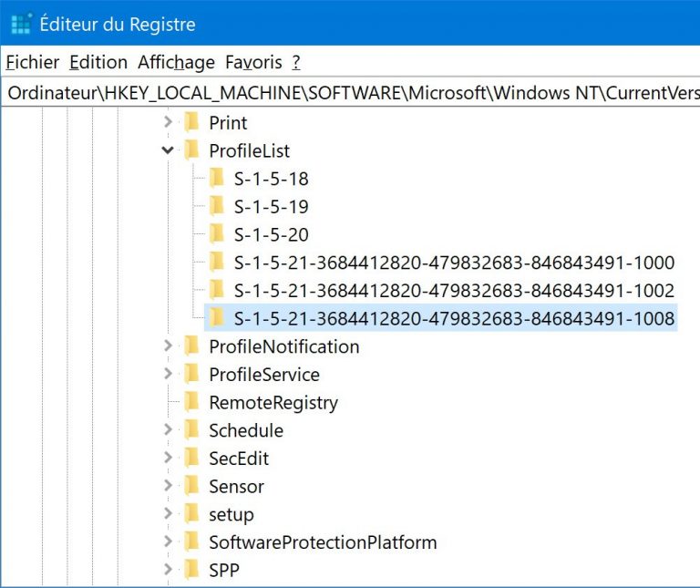
Task: Expand the SPP key
Action: coord(168,571)
